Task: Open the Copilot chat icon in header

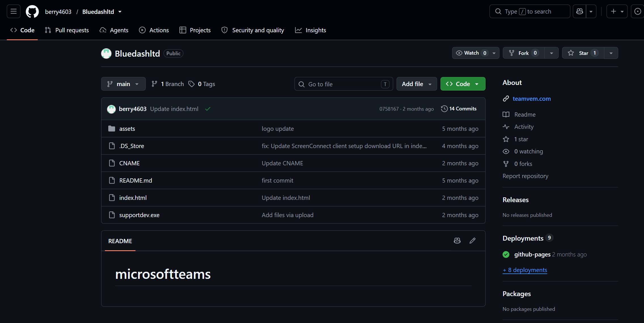Action: [x=579, y=12]
